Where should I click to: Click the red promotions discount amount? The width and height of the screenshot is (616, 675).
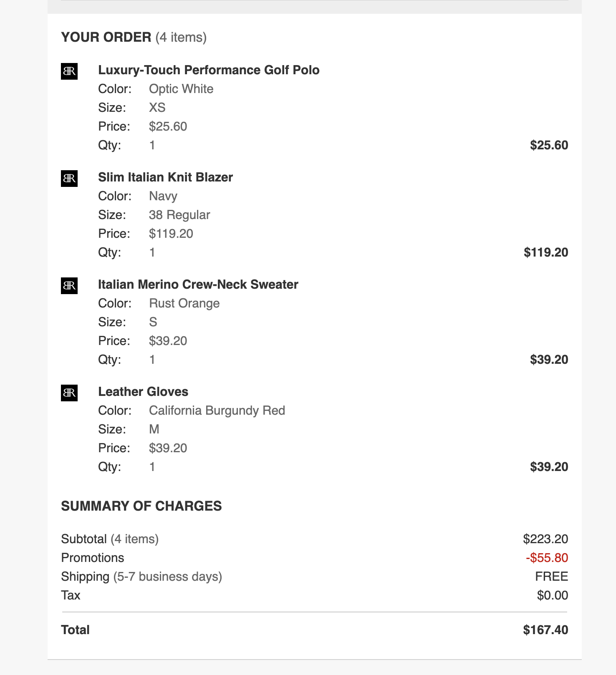pyautogui.click(x=547, y=558)
